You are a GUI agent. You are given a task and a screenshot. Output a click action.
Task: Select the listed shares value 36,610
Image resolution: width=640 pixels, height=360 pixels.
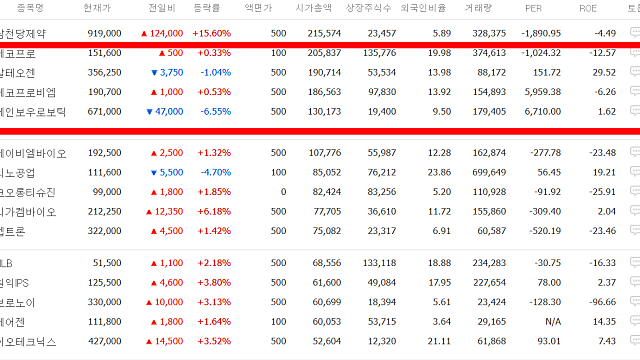[382, 211]
